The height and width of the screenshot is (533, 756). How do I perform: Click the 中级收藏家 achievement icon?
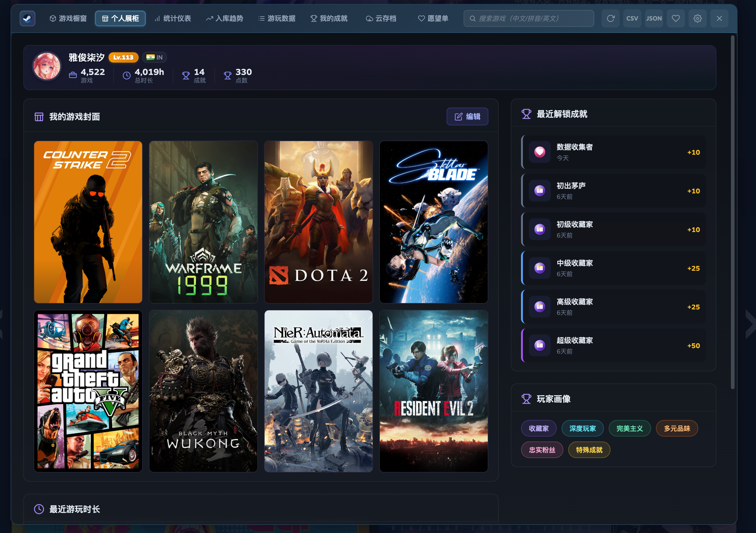(x=540, y=268)
